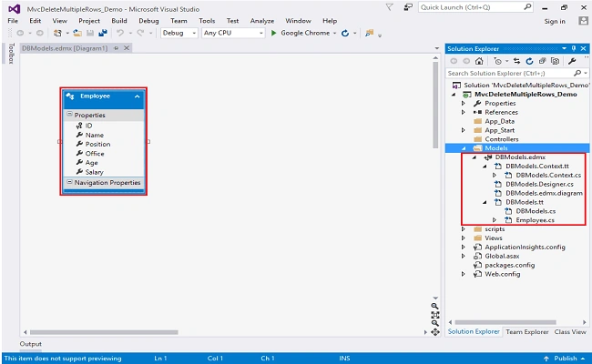Click the Zoom Out icon in diagram
The image size is (592, 364).
[x=435, y=323]
